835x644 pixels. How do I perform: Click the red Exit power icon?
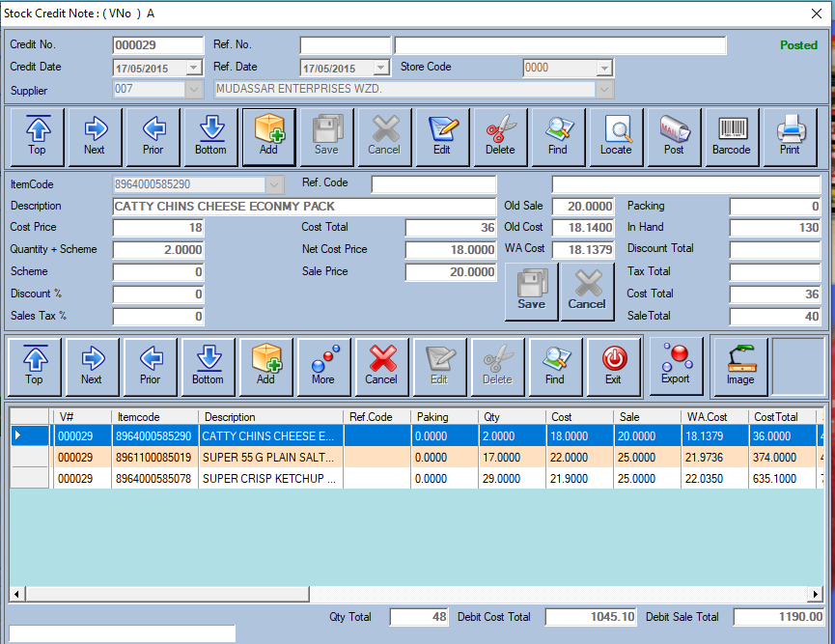pyautogui.click(x=614, y=366)
